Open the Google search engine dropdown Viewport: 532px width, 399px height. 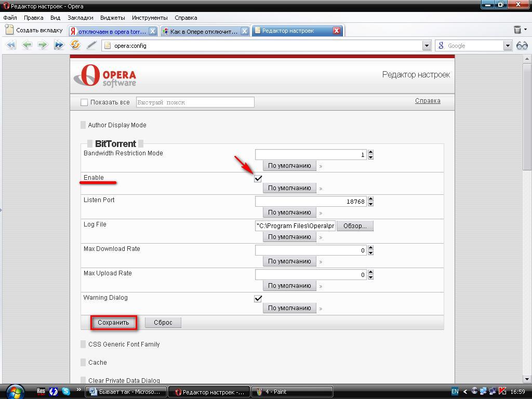pyautogui.click(x=508, y=46)
